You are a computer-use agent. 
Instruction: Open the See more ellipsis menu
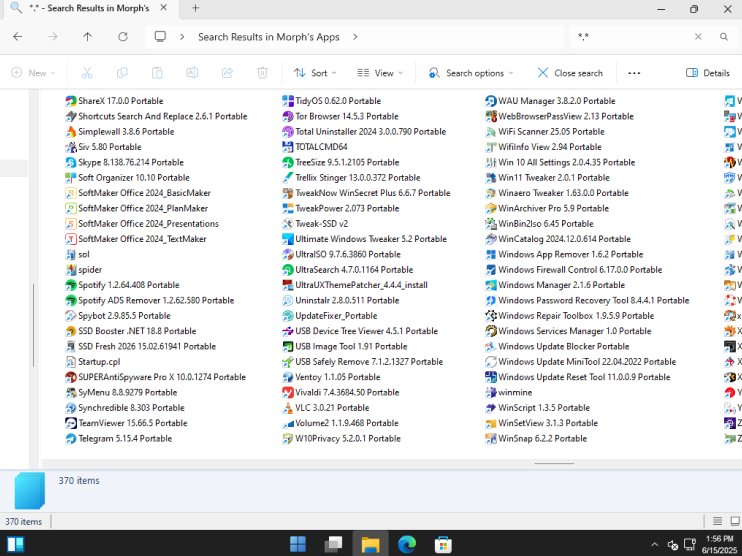[634, 73]
